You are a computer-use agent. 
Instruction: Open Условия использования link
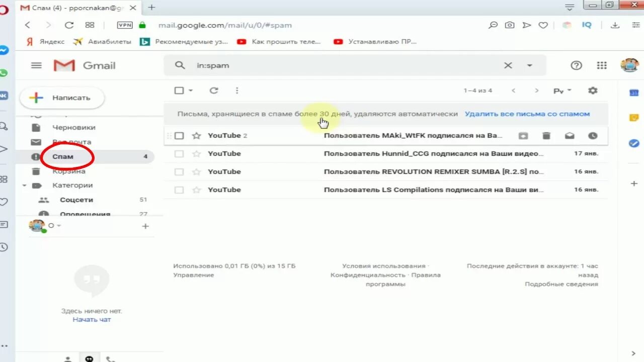tap(384, 266)
